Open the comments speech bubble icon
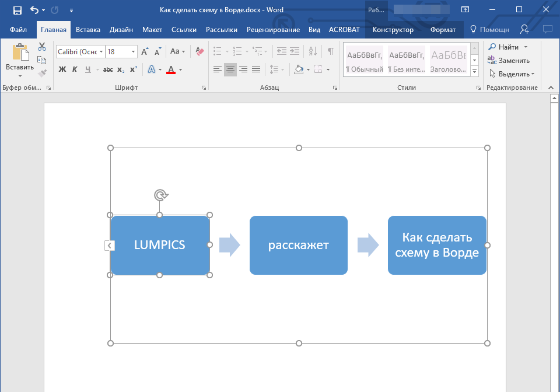The height and width of the screenshot is (392, 560). coord(548,29)
